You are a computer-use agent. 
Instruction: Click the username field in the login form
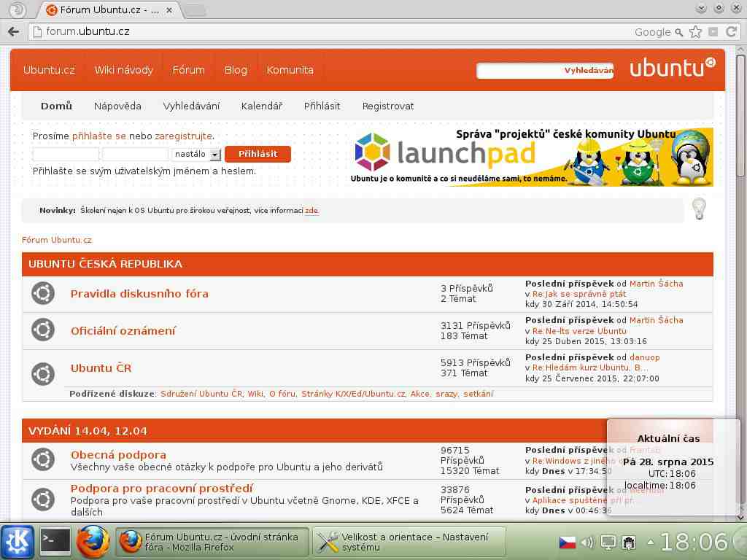[66, 155]
